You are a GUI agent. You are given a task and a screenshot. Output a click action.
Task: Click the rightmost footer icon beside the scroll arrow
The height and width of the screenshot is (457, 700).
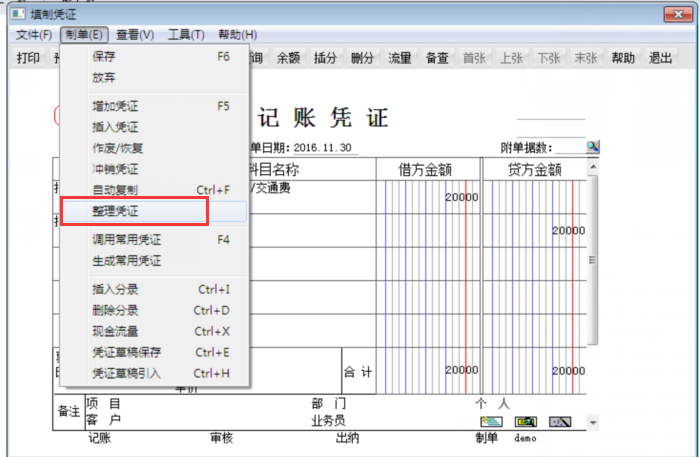561,422
